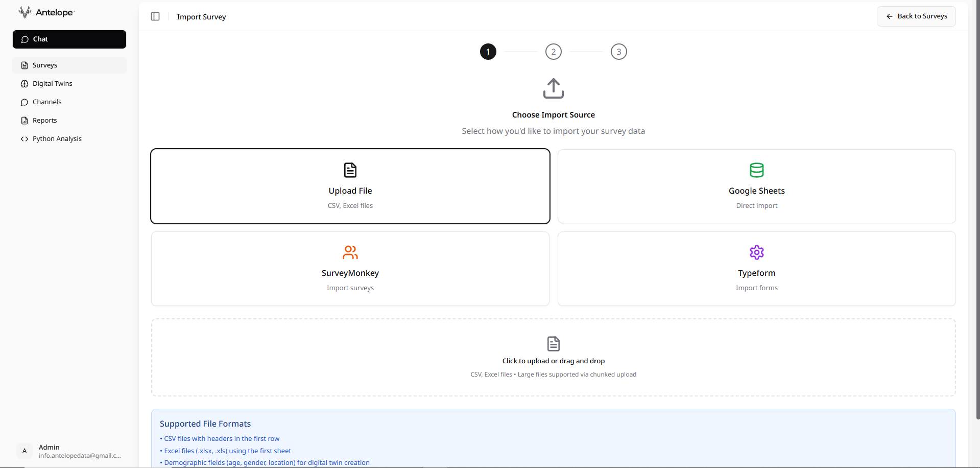Click the Admin profile avatar

[x=24, y=451]
